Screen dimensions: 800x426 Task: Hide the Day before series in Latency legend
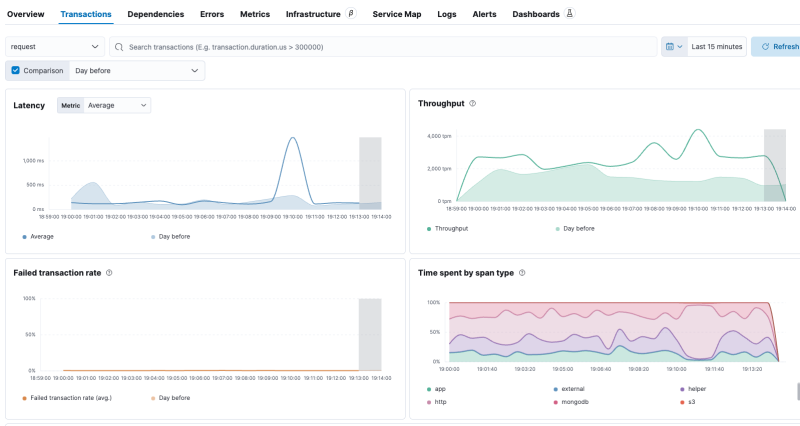[173, 236]
